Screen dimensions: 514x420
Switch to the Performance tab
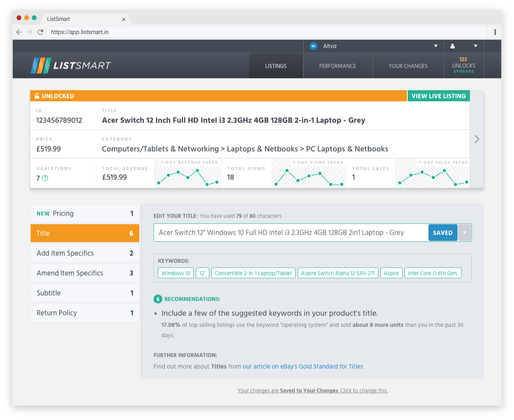tap(338, 66)
